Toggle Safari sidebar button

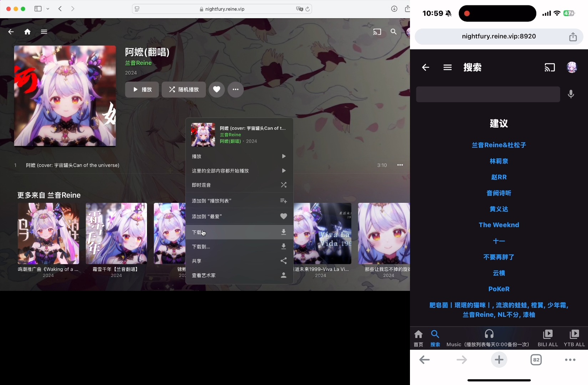38,9
